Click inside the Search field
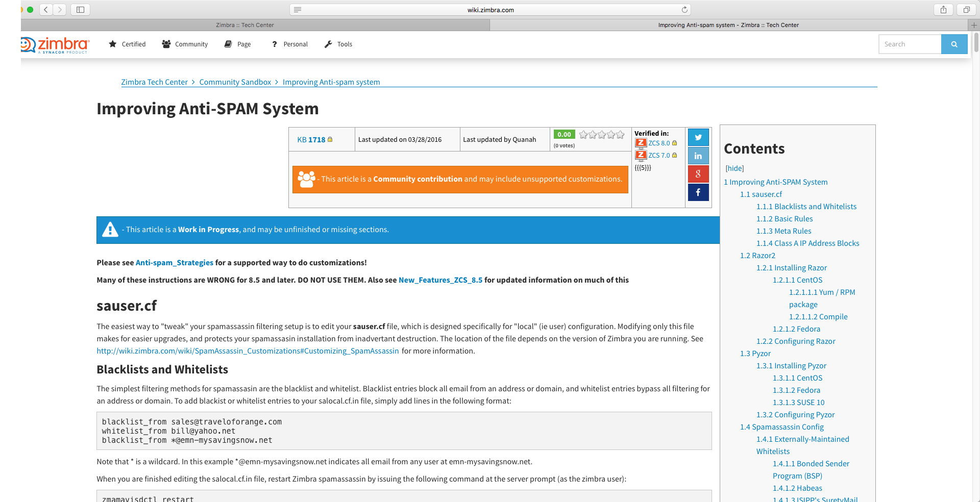 pos(910,44)
